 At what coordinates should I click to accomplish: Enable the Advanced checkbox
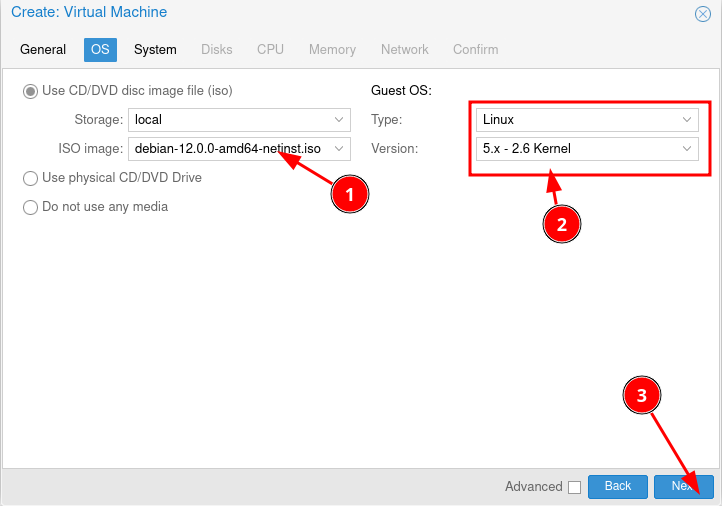574,487
